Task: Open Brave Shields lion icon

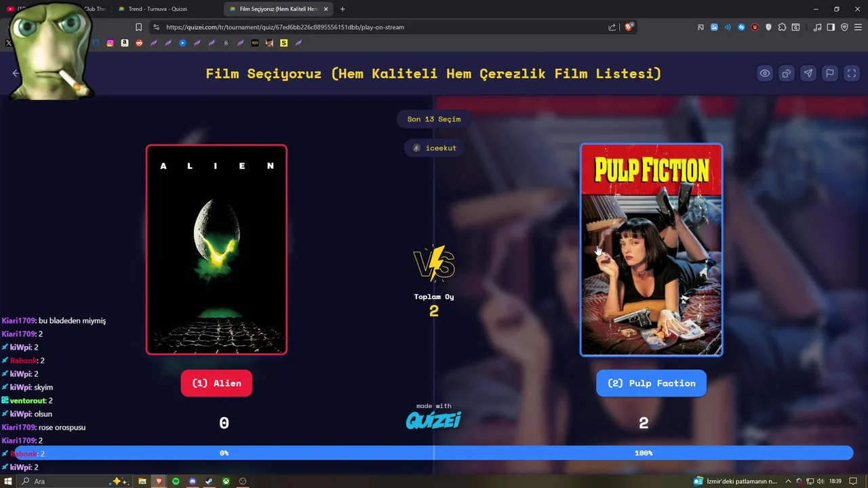Action: [629, 27]
